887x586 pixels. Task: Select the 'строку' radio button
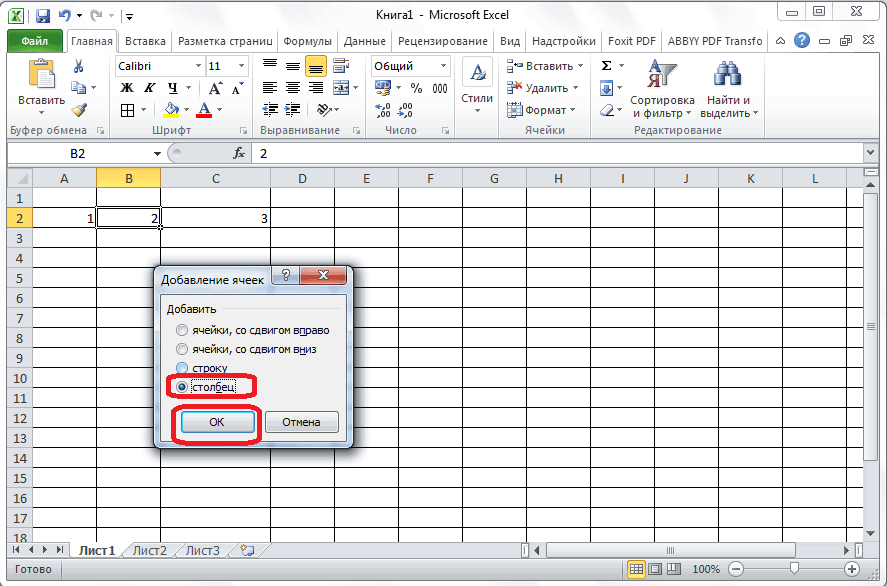pyautogui.click(x=181, y=368)
